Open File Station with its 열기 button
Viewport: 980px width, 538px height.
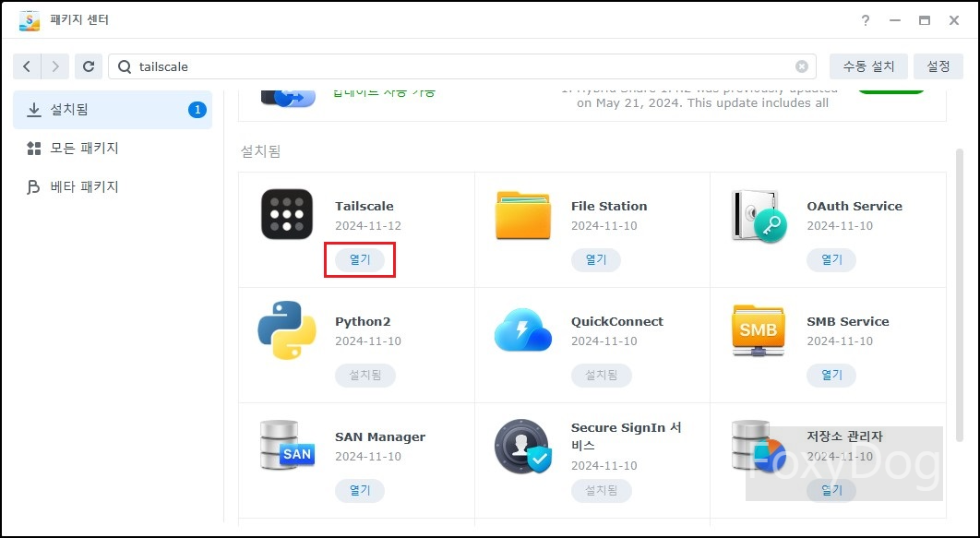[x=595, y=260]
